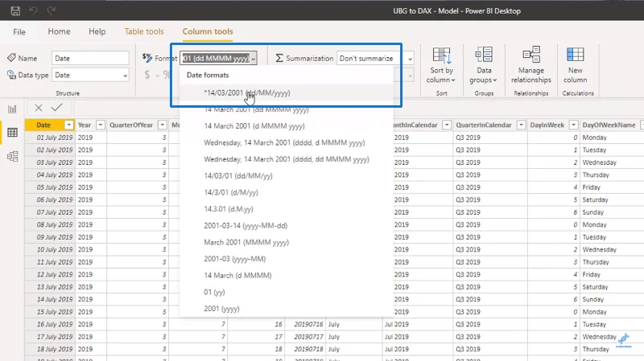Click the percentage format icon

[167, 75]
